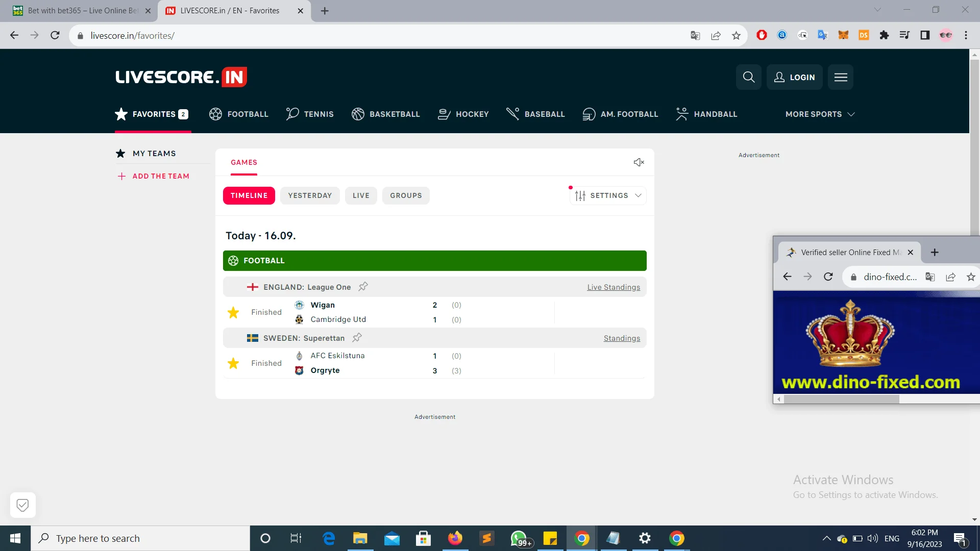Toggle sound with the speaker mute icon

639,162
